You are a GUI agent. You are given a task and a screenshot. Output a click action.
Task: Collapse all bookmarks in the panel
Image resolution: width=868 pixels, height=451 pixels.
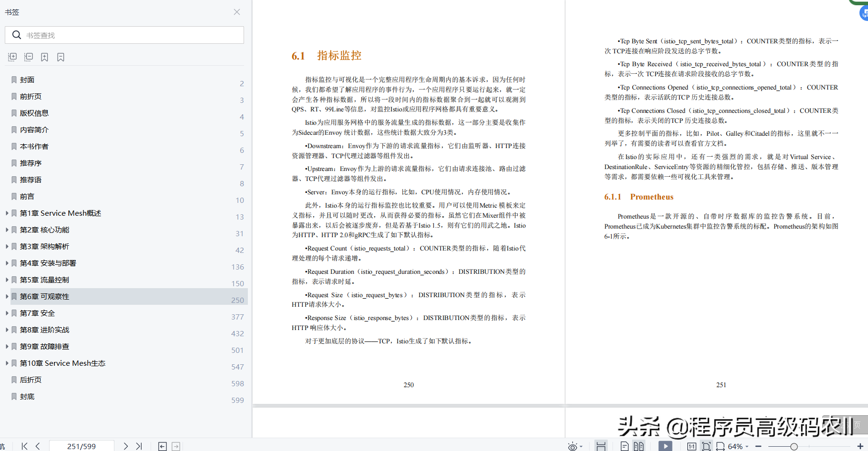(29, 57)
